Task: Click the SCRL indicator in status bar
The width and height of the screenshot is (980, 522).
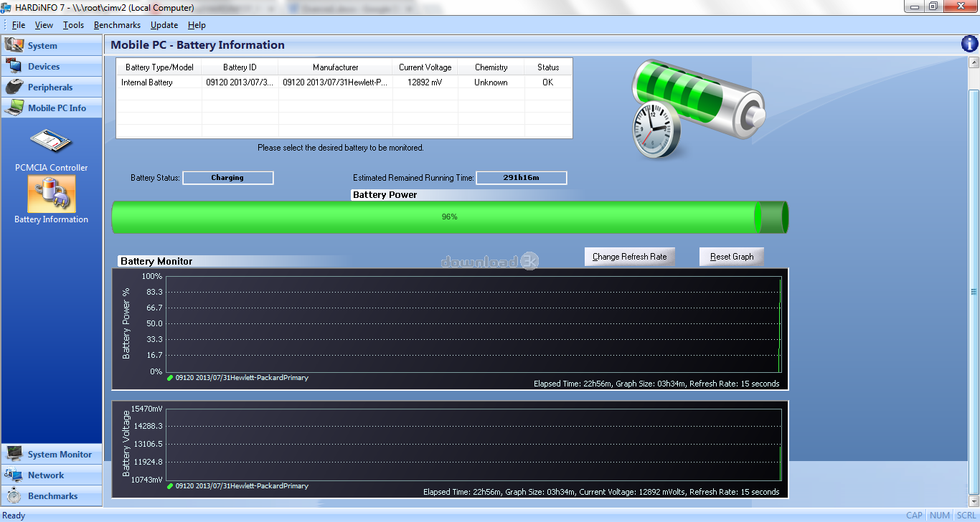Action: coord(966,516)
